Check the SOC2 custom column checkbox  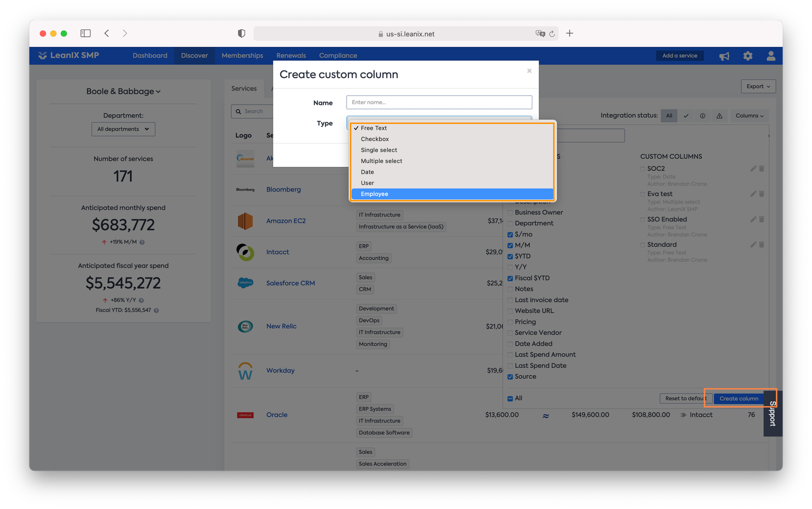coord(643,169)
